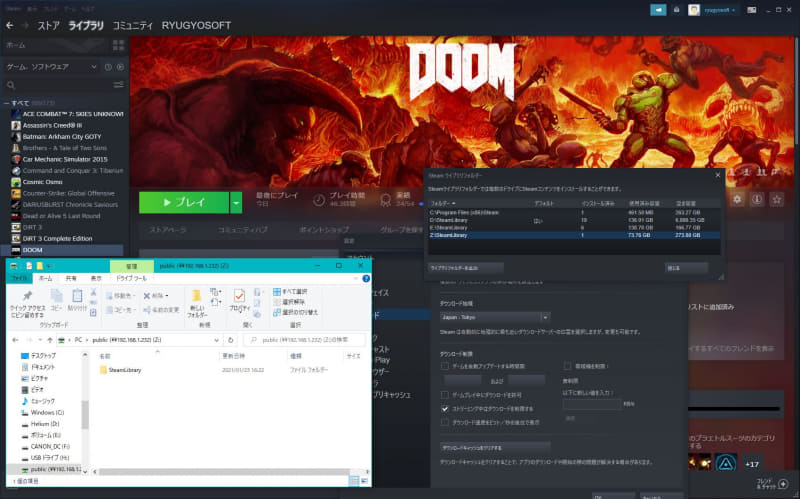The image size is (800, 499).
Task: Click すべて選択 in Explorer ribbon
Action: [x=290, y=291]
